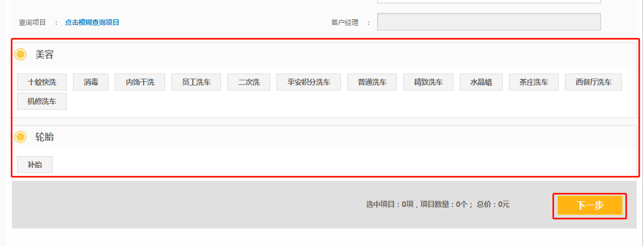Add the 二次洗 service item

pyautogui.click(x=249, y=82)
